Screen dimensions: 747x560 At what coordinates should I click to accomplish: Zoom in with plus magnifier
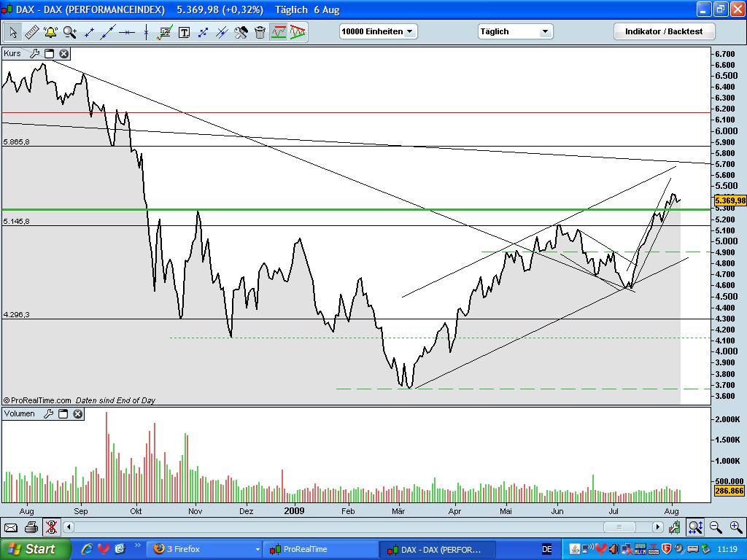pos(736,527)
